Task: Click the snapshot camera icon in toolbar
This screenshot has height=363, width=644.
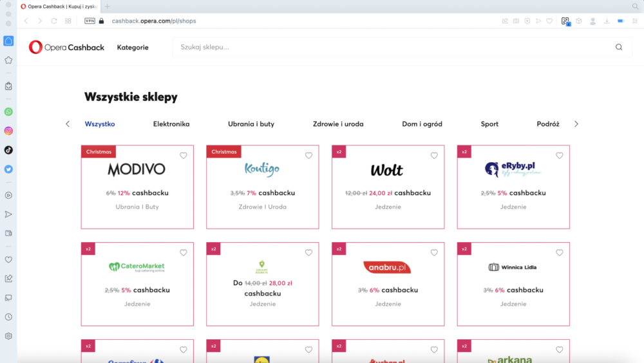Action: [516, 21]
